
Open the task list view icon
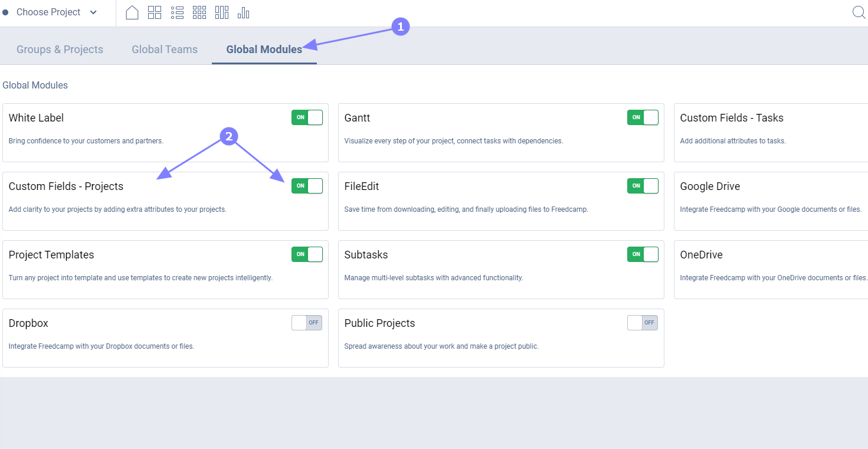click(x=177, y=12)
